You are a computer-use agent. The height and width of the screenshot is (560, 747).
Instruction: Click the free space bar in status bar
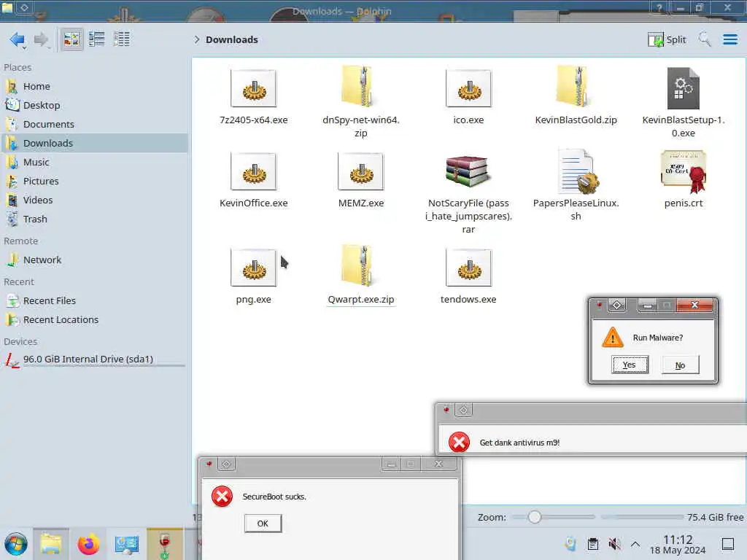coord(642,517)
